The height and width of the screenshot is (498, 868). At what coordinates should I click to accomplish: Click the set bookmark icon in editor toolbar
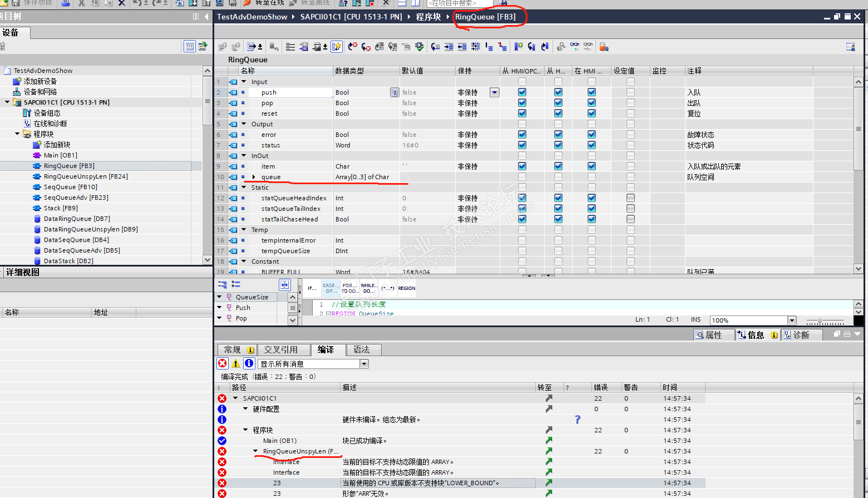[518, 47]
